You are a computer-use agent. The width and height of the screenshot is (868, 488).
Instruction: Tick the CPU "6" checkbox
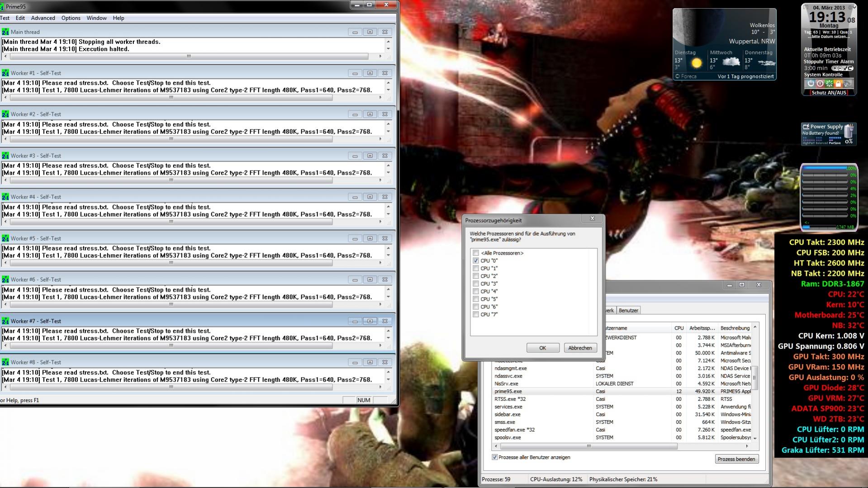tap(475, 307)
